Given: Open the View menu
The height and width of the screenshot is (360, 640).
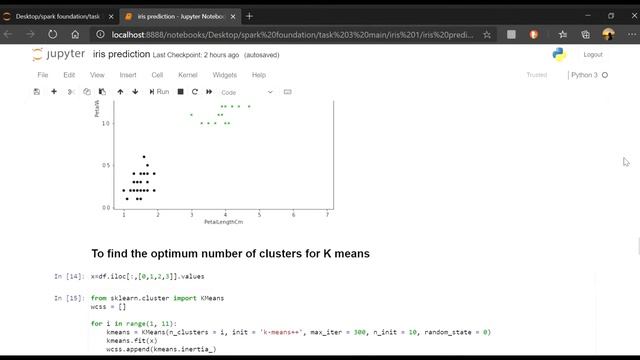Looking at the screenshot, I should (x=97, y=75).
